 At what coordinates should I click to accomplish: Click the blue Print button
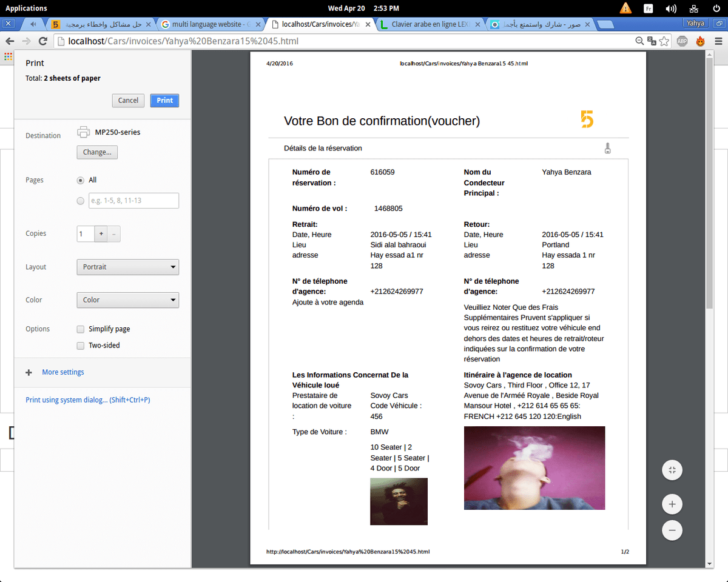[x=164, y=100]
